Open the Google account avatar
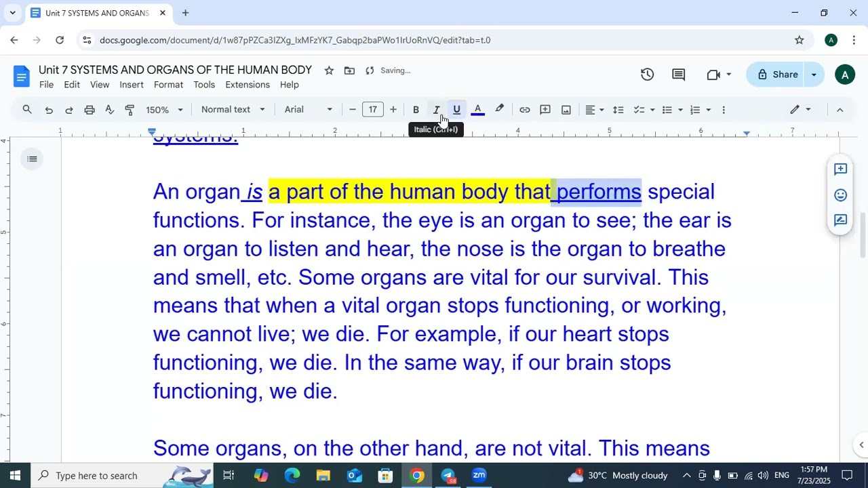This screenshot has height=488, width=868. pyautogui.click(x=844, y=75)
